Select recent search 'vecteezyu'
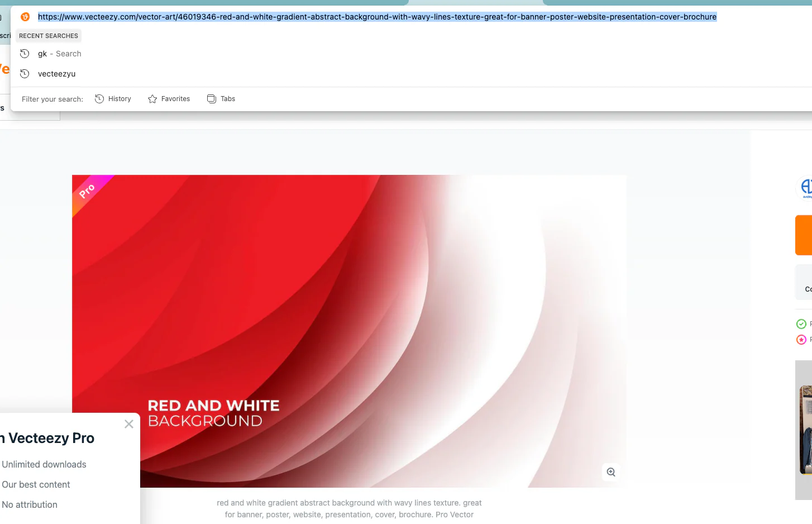The width and height of the screenshot is (812, 524). 56,74
